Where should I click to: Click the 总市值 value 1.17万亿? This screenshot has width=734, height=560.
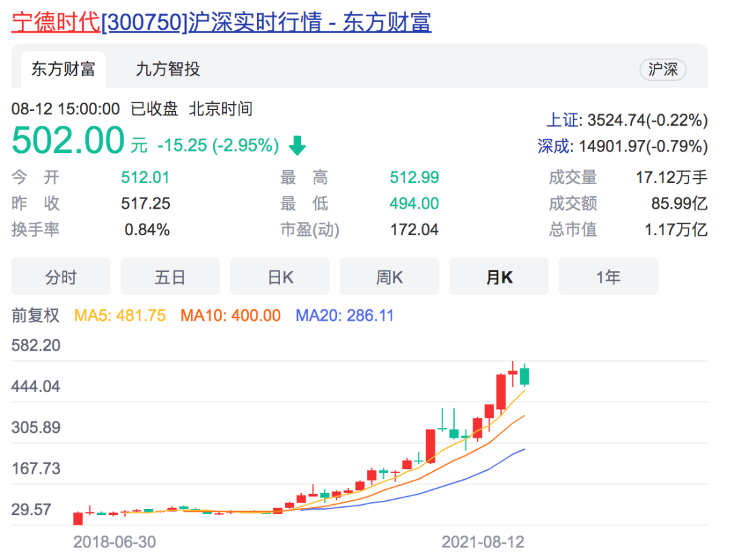[676, 230]
